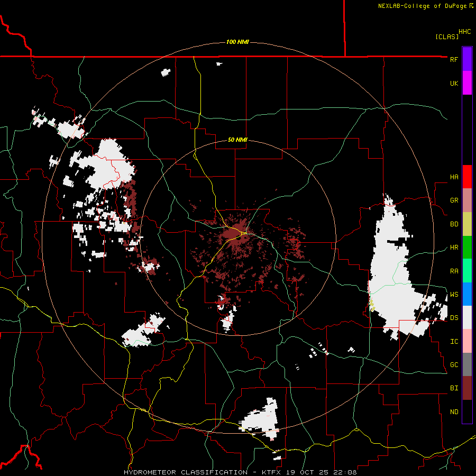The image size is (476, 476).
Task: Click the DS legend label
Action: click(454, 317)
